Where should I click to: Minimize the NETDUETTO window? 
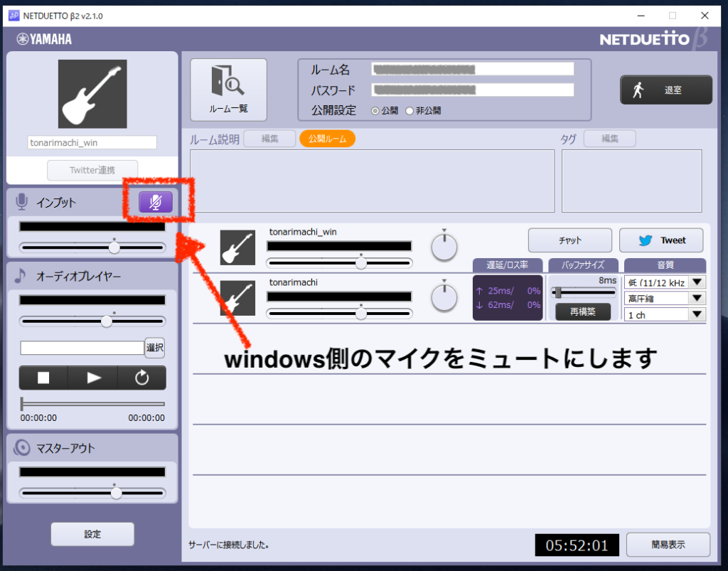pos(641,16)
